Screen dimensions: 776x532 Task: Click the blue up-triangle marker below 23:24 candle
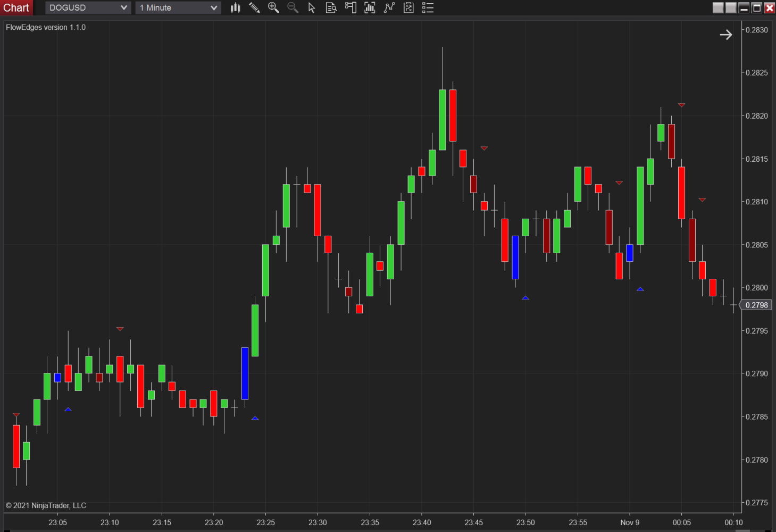[x=255, y=418]
